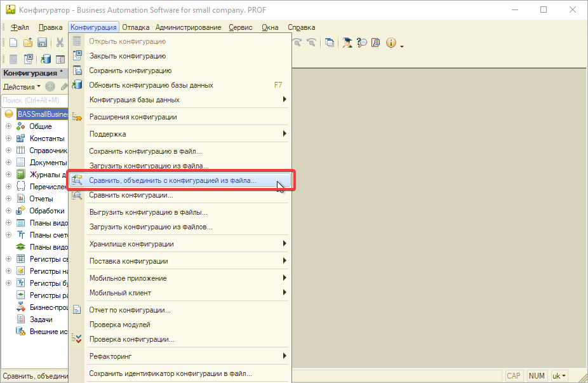Choose 'Сравнить, объединить с конфигурацией из файла'
Screen dimensions: 588x383
(x=173, y=180)
